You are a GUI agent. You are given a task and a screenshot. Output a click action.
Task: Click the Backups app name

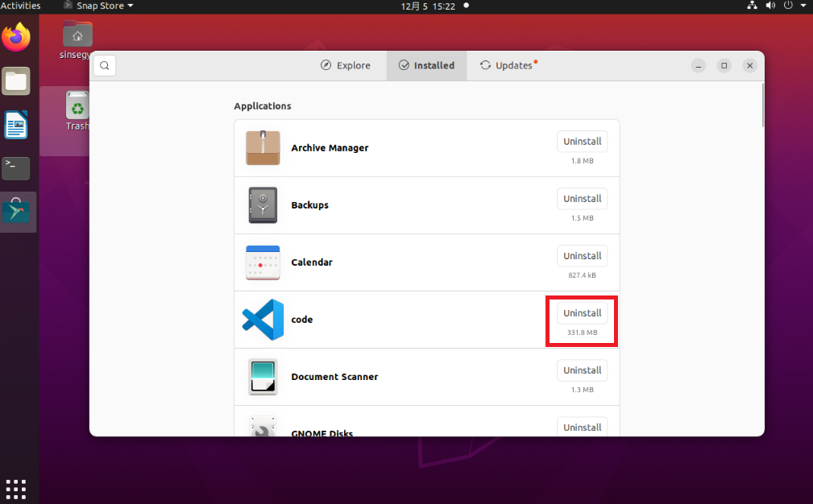(x=310, y=205)
